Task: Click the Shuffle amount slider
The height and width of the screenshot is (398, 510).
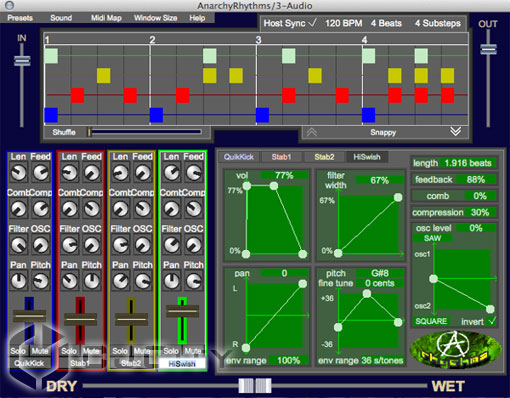Action: pyautogui.click(x=145, y=132)
